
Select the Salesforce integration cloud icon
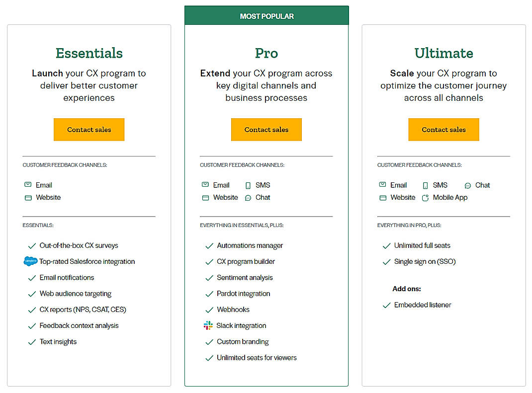pyautogui.click(x=30, y=261)
